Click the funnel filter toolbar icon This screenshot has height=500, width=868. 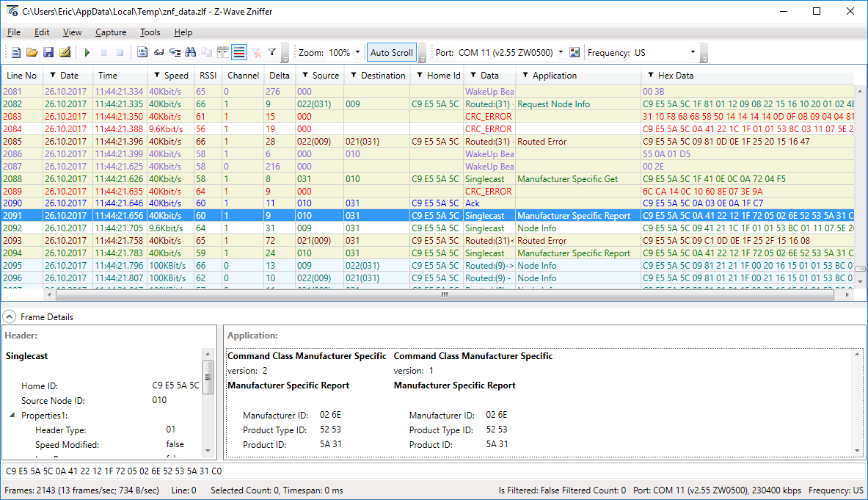point(272,53)
